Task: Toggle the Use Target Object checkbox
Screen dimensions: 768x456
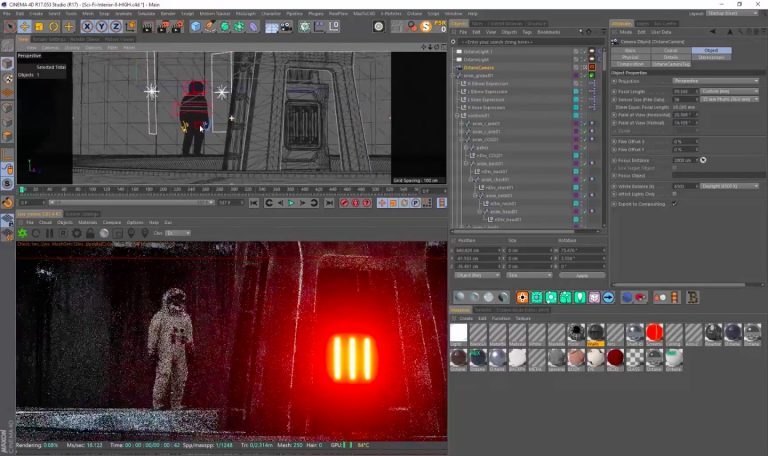Action: (674, 167)
